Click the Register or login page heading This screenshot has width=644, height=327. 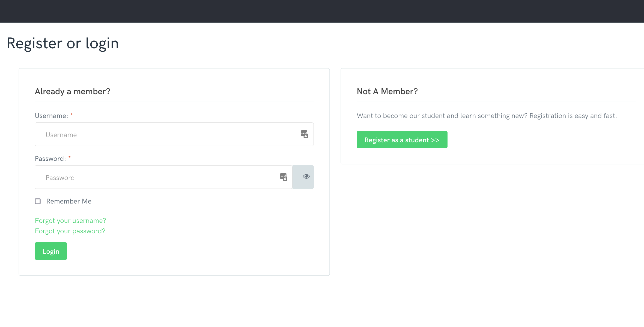coord(63,43)
